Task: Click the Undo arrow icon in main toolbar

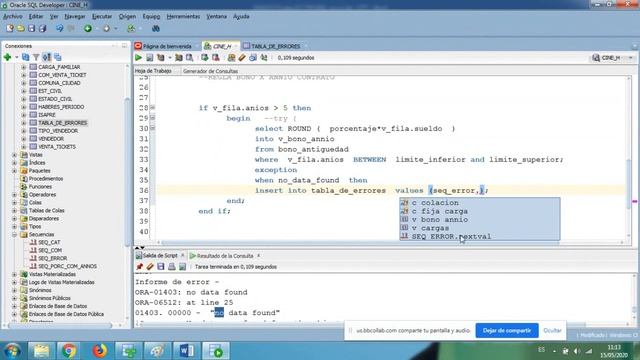Action: coord(60,29)
